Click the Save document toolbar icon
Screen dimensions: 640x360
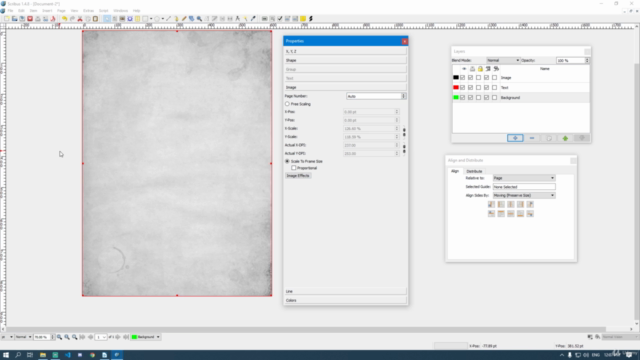(22, 19)
